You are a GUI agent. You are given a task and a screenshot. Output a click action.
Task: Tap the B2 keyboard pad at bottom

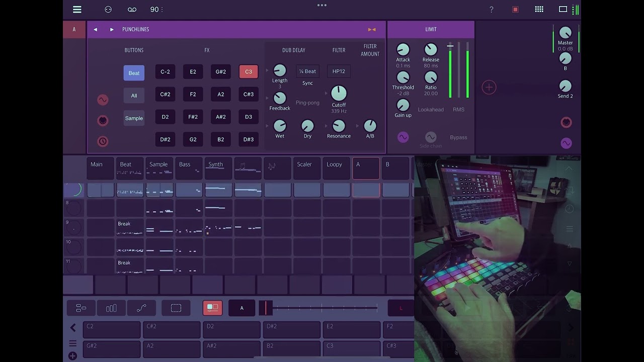click(291, 349)
